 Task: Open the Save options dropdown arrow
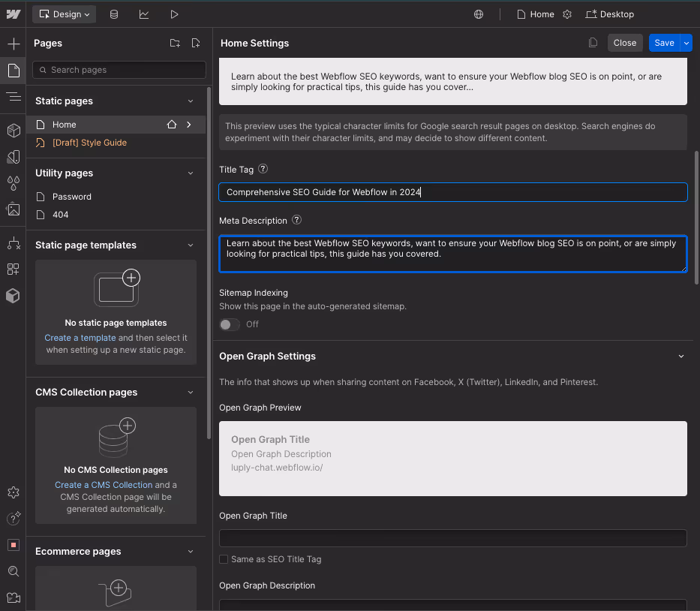point(686,43)
